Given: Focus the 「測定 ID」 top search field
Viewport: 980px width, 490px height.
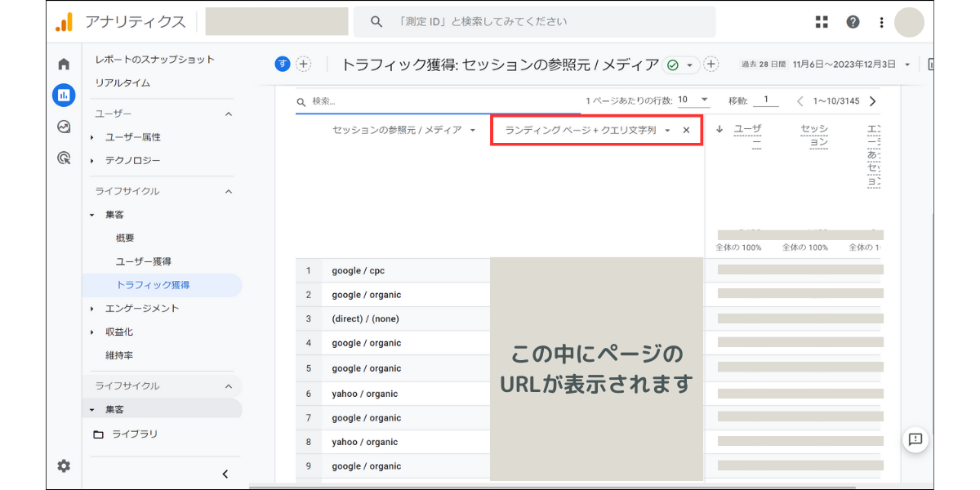Looking at the screenshot, I should pos(534,22).
